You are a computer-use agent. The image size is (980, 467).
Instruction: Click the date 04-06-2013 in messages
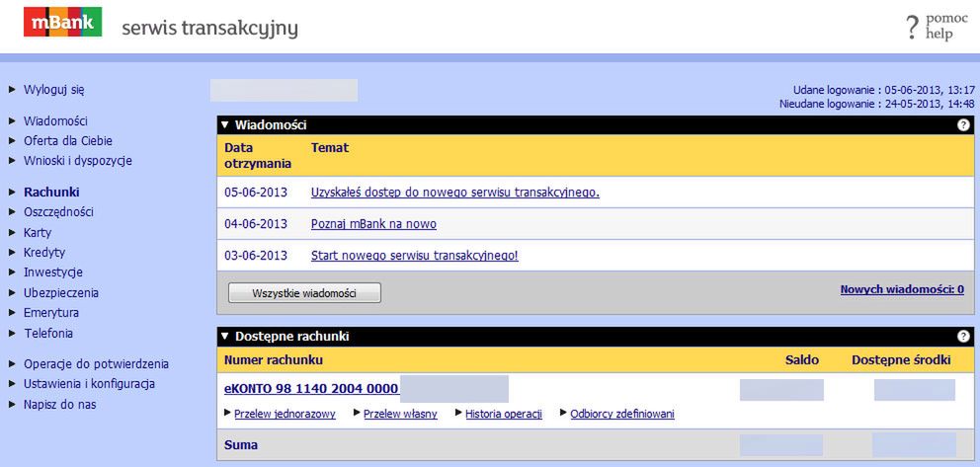tap(256, 223)
